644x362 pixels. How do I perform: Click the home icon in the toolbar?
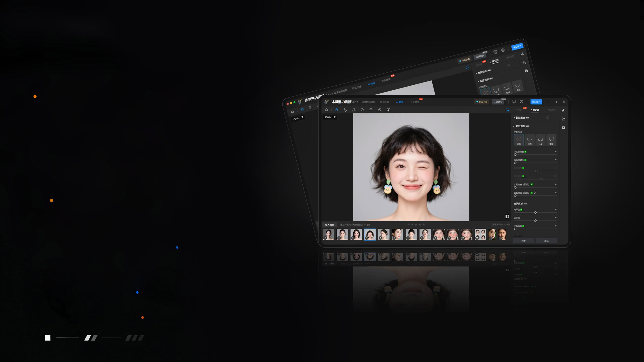click(326, 110)
